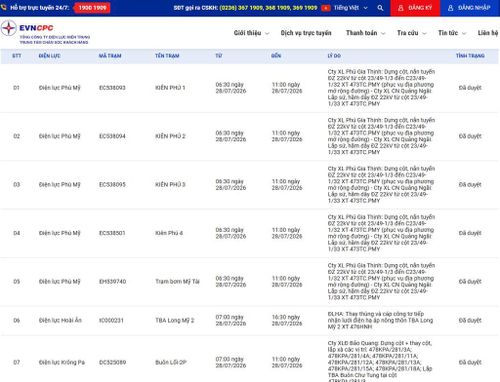Select station code DC525089
This screenshot has width=500, height=382.
coord(113,362)
